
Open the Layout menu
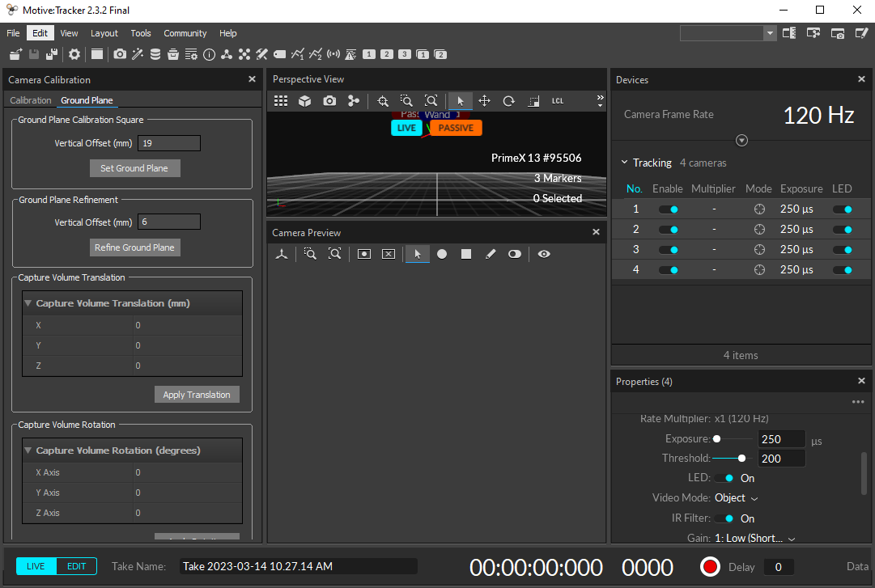pos(104,33)
